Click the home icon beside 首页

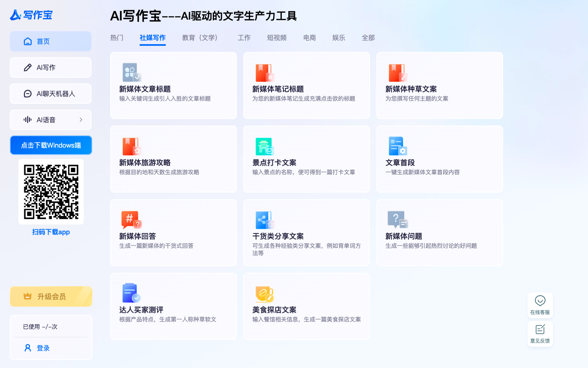(28, 41)
